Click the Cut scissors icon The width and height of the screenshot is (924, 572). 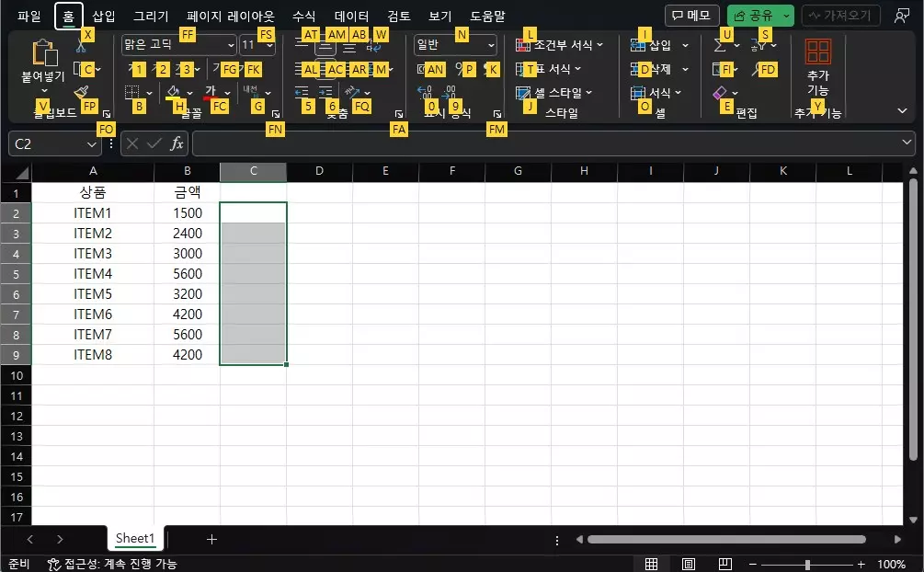tap(81, 45)
